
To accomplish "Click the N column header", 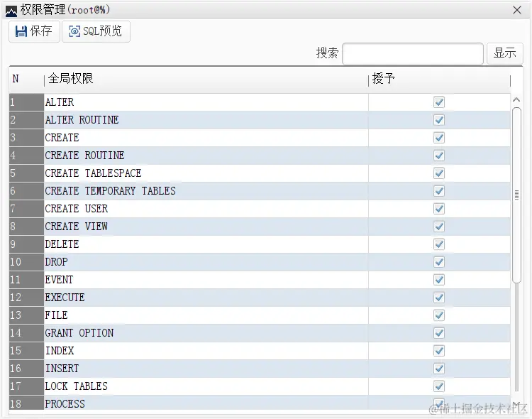I will 26,79.
